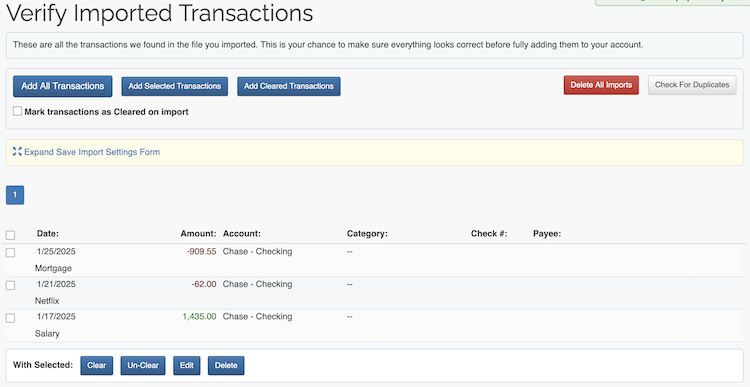This screenshot has width=750, height=387.
Task: Click the amount -909.55
Action: coord(201,252)
